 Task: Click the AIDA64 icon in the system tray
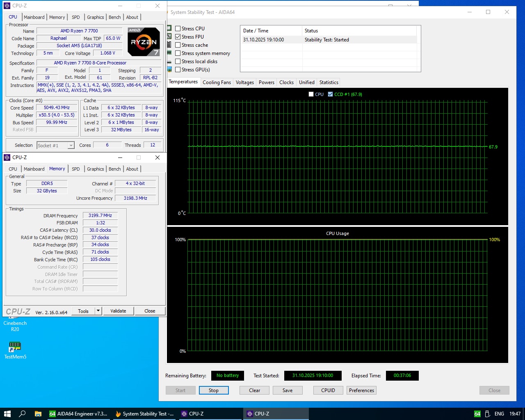pos(477,414)
